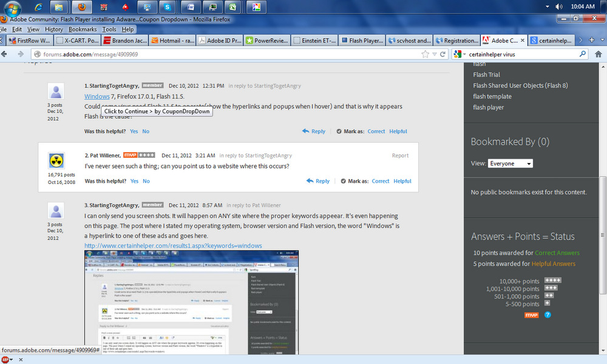Open the URL history dropdown arrow

pyautogui.click(x=435, y=54)
